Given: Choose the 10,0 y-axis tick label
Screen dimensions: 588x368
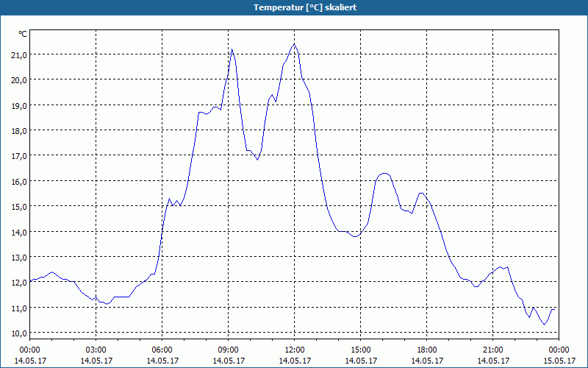Looking at the screenshot, I should tap(20, 333).
